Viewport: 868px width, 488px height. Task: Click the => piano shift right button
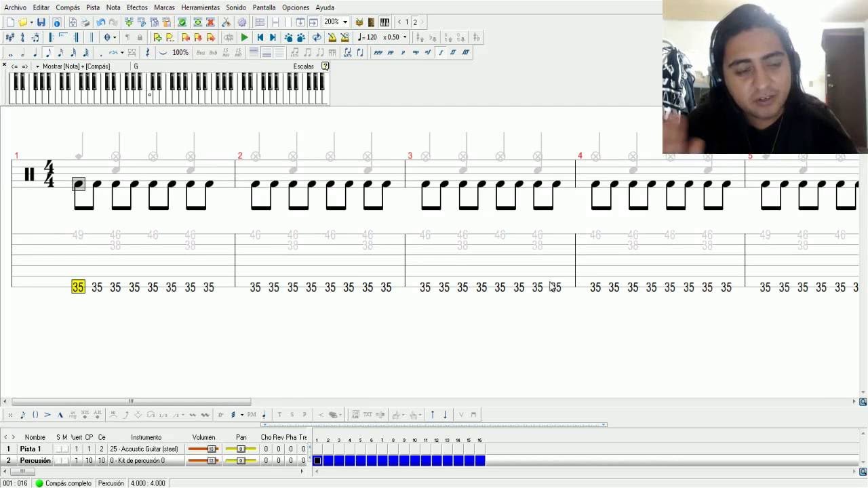pyautogui.click(x=24, y=66)
